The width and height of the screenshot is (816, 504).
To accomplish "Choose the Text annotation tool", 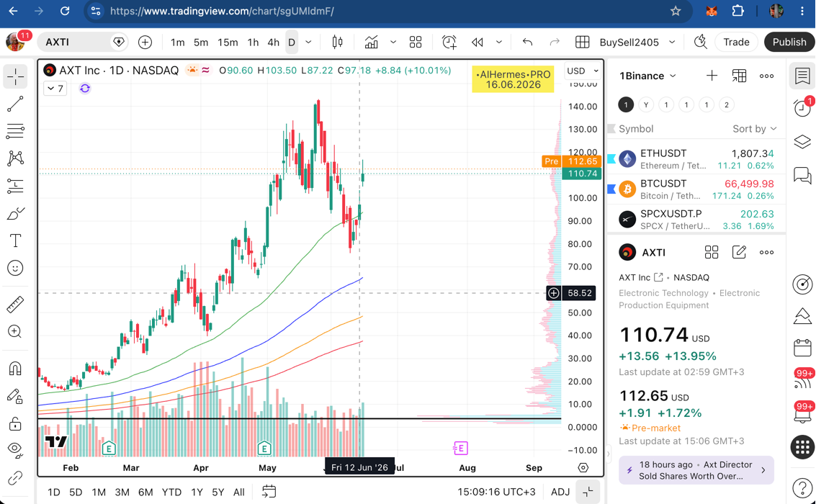I will [15, 240].
